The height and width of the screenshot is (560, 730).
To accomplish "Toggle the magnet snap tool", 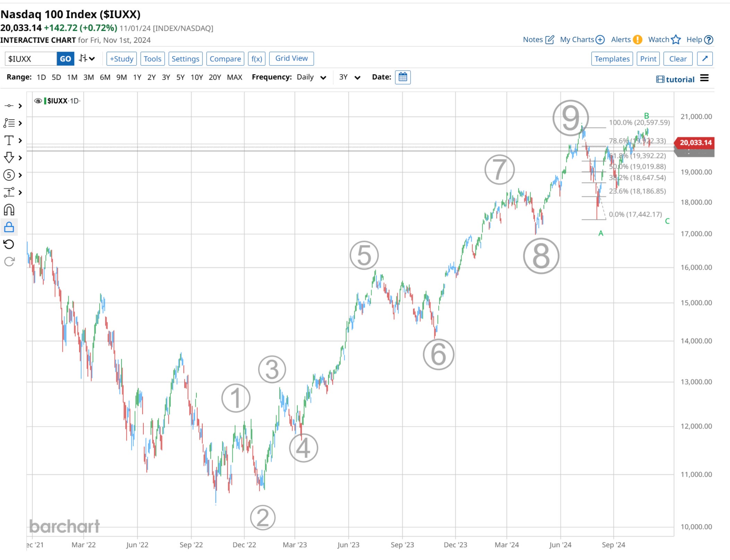I will pos(9,210).
